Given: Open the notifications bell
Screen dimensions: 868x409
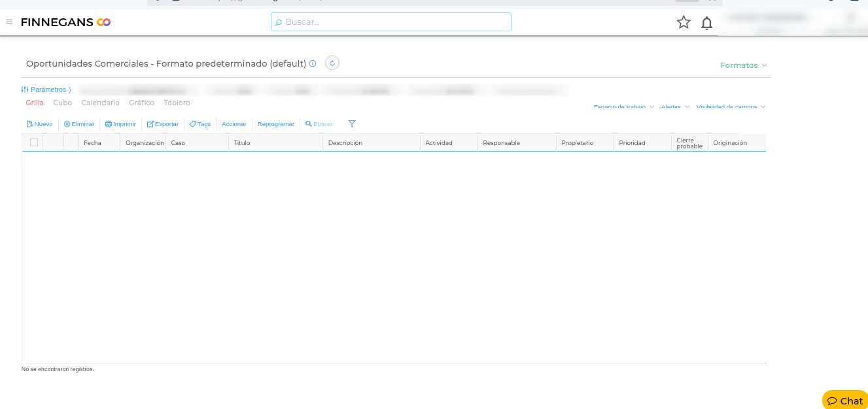Looking at the screenshot, I should [x=706, y=23].
